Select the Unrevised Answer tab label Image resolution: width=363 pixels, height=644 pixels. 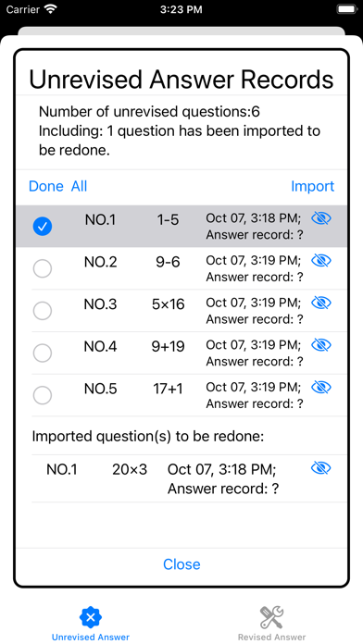[x=91, y=638]
